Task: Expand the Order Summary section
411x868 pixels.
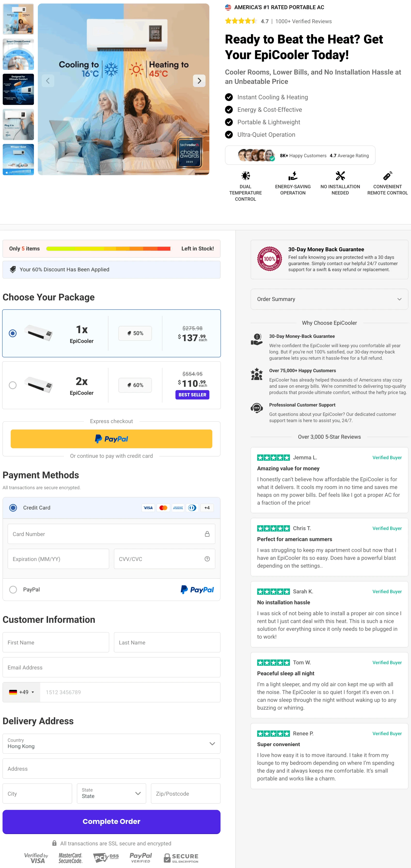Action: pyautogui.click(x=330, y=299)
